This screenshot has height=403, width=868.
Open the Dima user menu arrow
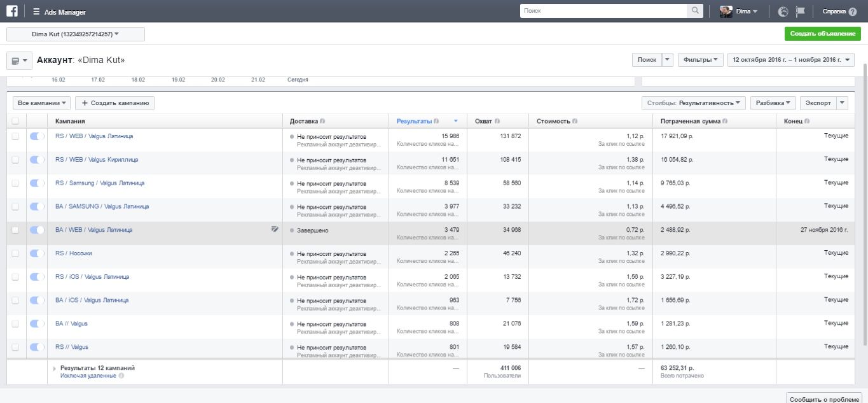[x=755, y=11]
